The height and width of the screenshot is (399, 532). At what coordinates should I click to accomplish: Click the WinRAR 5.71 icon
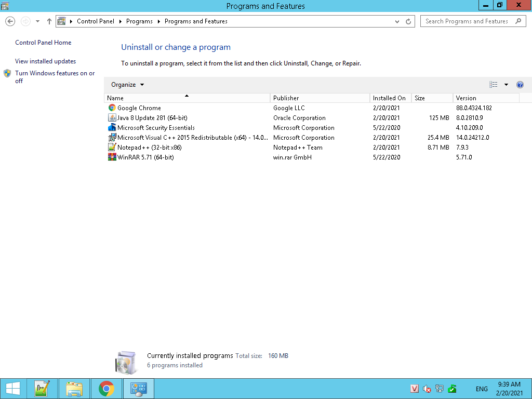(112, 157)
